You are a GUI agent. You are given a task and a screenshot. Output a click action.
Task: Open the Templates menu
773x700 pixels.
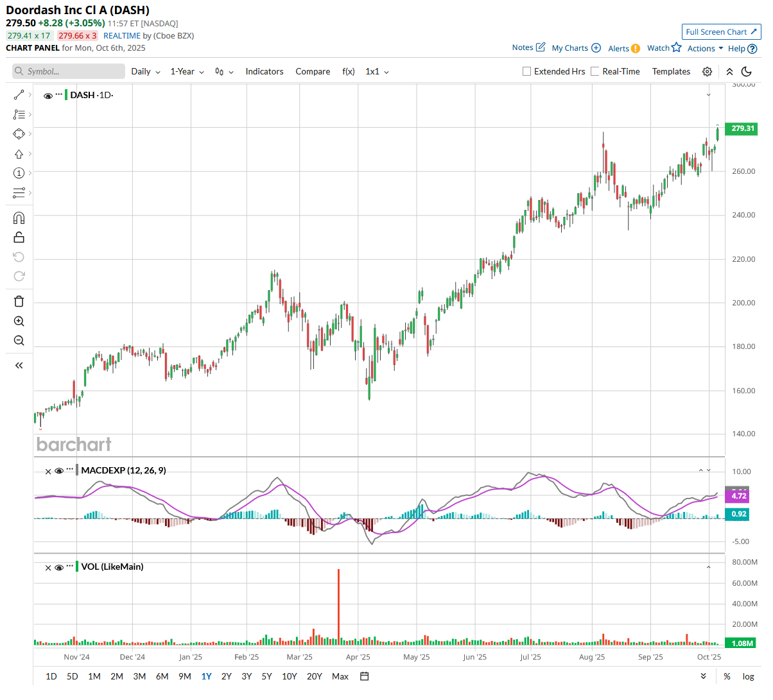671,72
